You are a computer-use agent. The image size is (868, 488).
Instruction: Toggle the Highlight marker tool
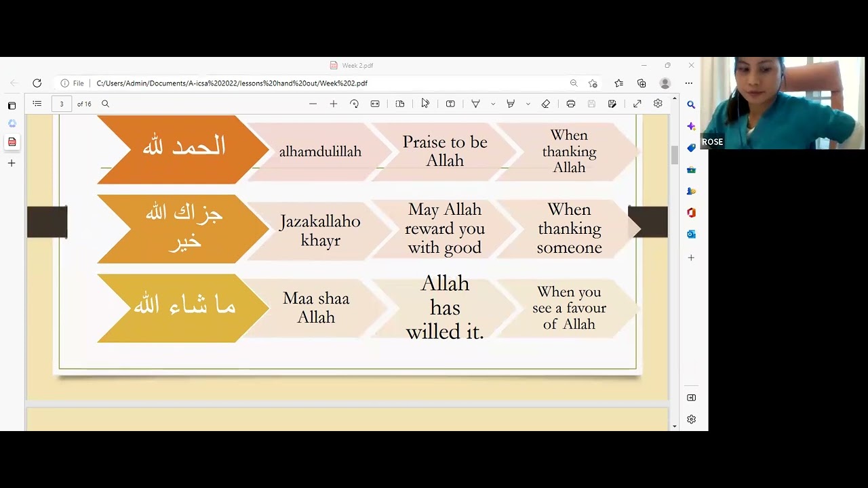511,104
